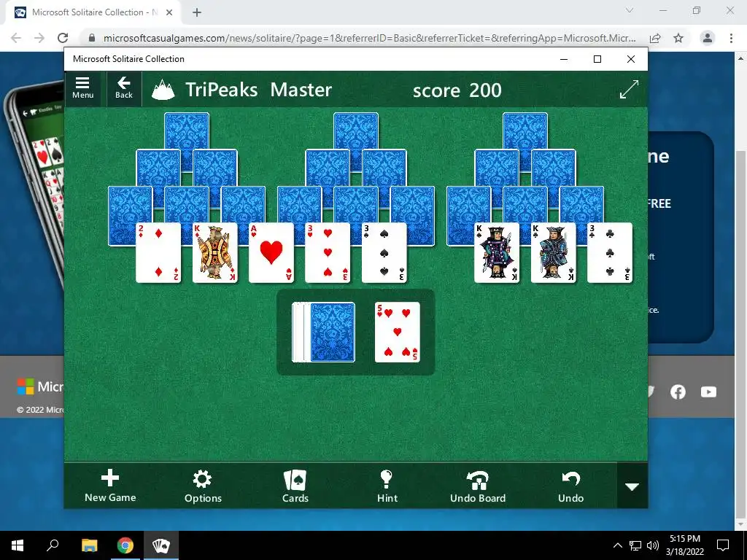Select the Ace of hearts card

tap(271, 253)
